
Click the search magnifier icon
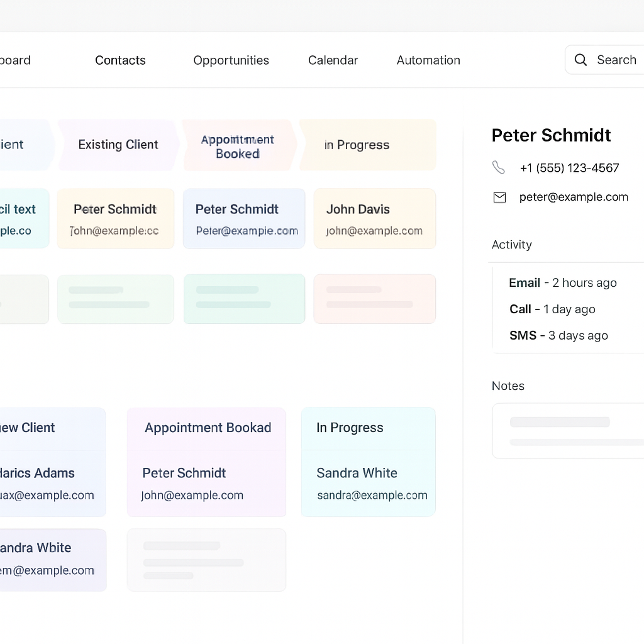[580, 60]
